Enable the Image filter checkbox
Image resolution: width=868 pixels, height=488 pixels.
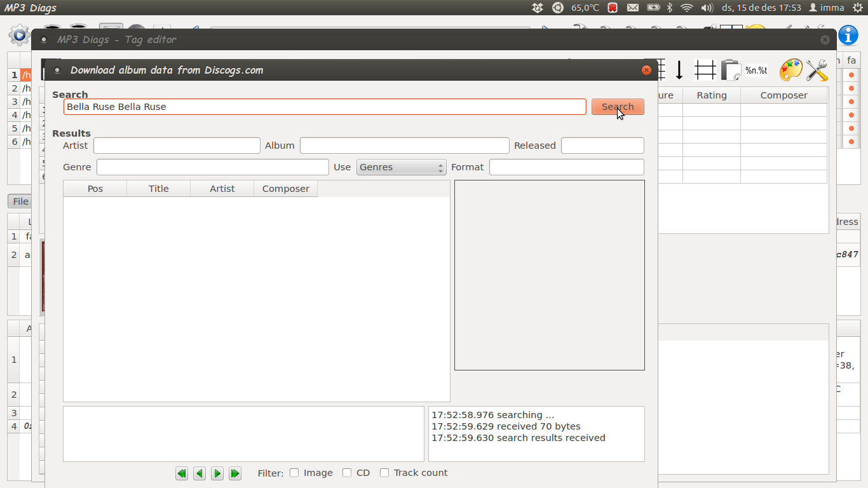(294, 473)
